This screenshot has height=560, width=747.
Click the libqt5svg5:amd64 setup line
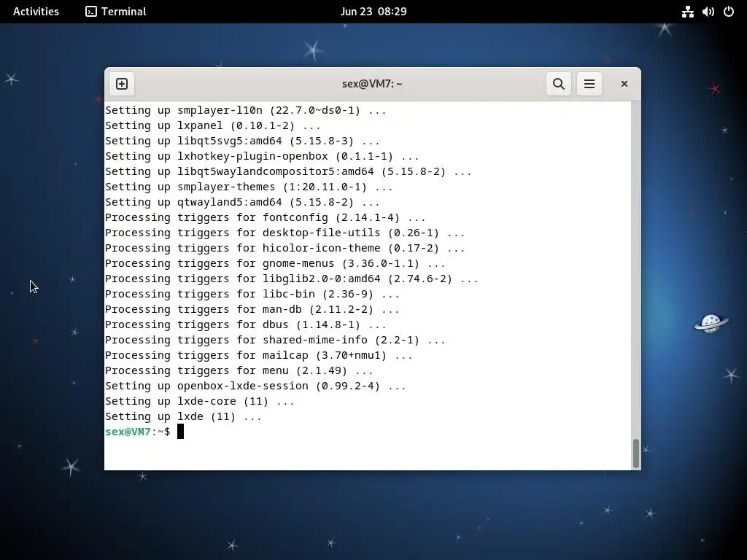pyautogui.click(x=242, y=141)
